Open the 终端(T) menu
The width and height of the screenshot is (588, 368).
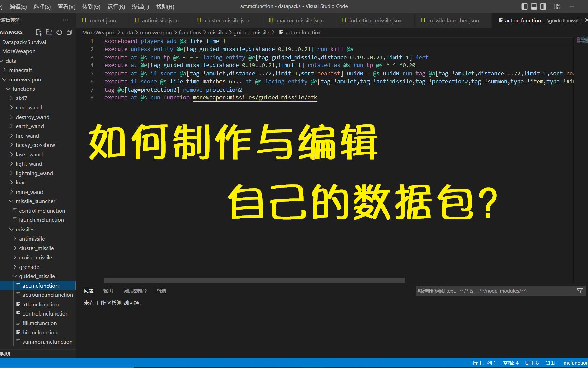(x=140, y=6)
